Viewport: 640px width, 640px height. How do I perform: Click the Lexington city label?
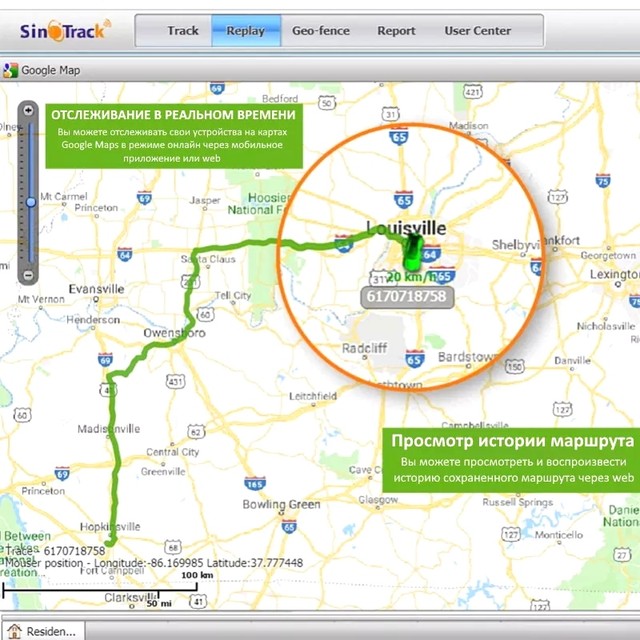(x=615, y=274)
